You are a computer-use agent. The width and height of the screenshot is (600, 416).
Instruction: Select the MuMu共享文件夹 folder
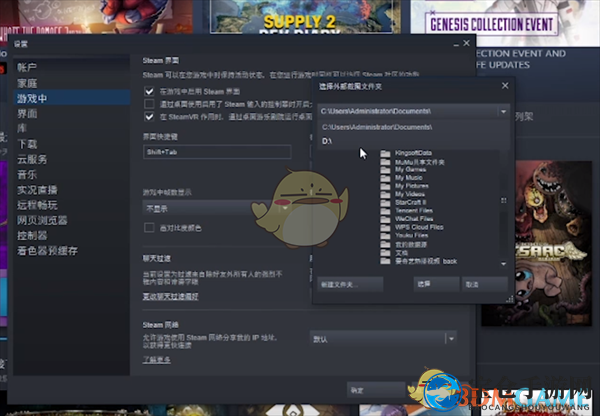pos(412,162)
